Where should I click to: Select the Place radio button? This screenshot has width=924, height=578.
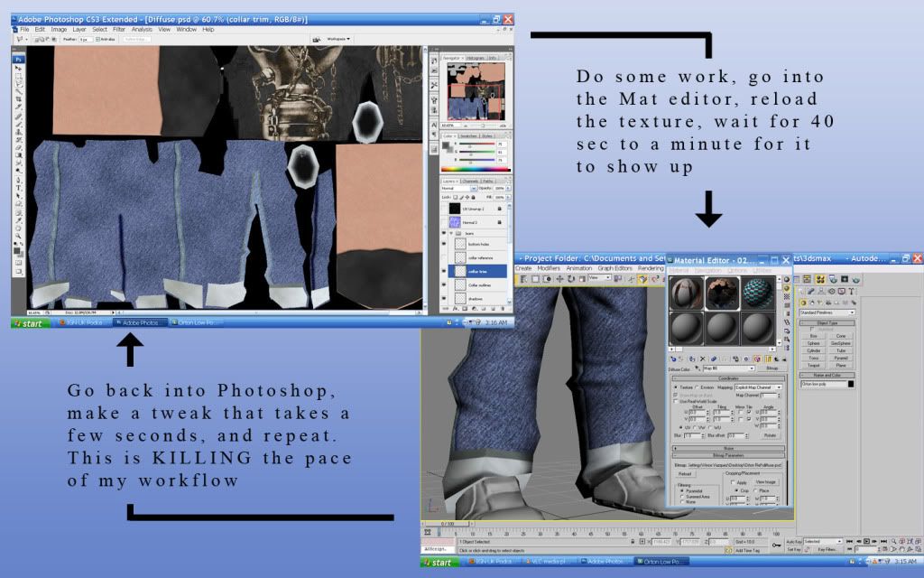[755, 490]
